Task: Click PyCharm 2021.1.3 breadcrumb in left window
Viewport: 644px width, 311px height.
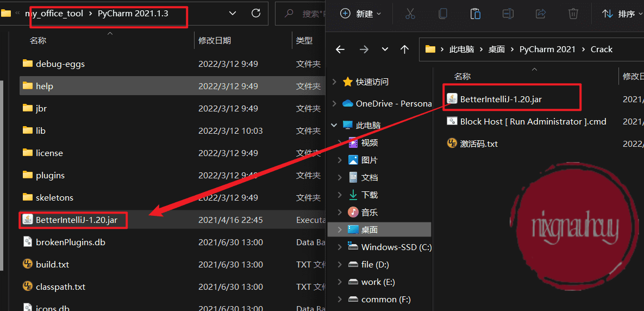Action: tap(133, 14)
